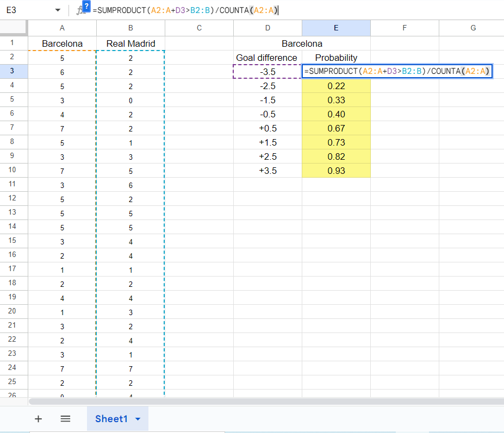
Task: Click the probability cell 0.73
Action: 336,142
